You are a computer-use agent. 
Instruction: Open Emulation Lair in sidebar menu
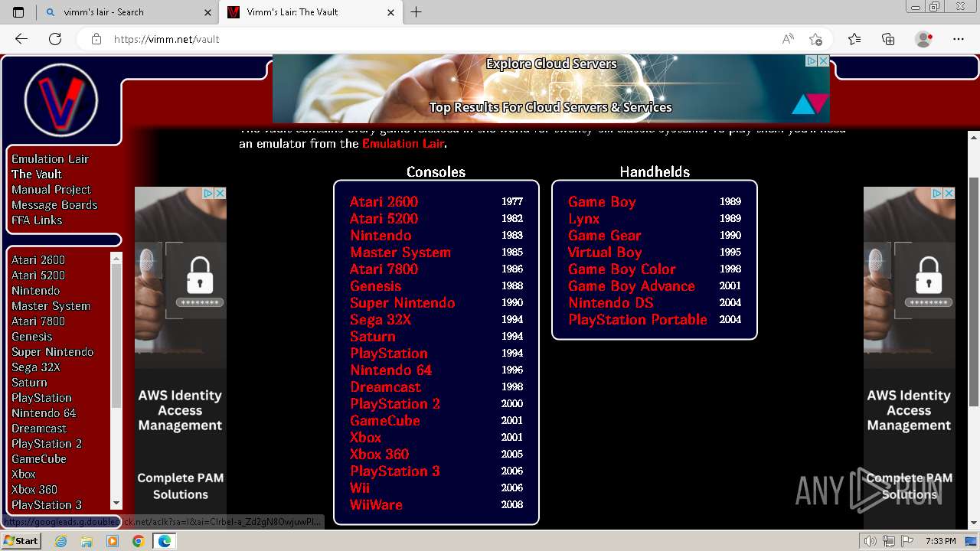(50, 159)
